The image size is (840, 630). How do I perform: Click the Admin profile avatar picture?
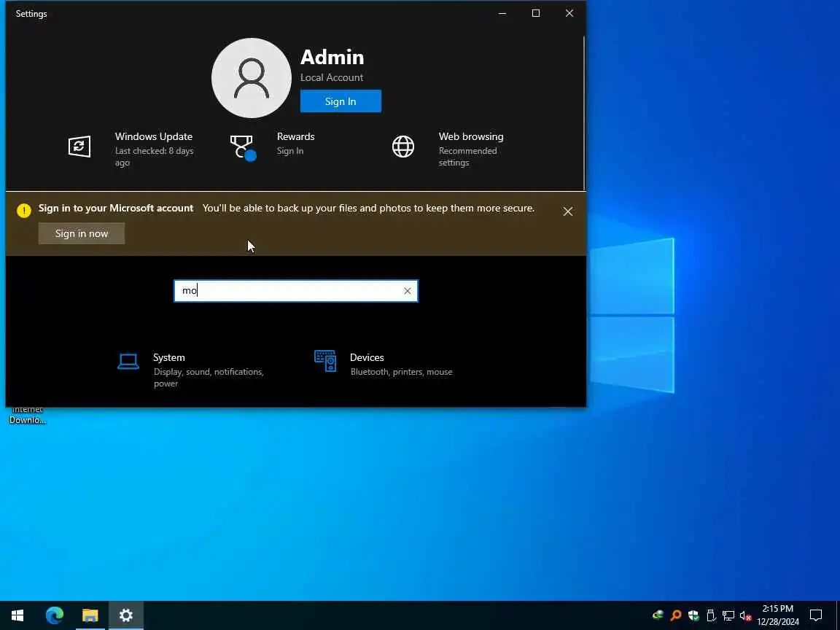(x=252, y=78)
